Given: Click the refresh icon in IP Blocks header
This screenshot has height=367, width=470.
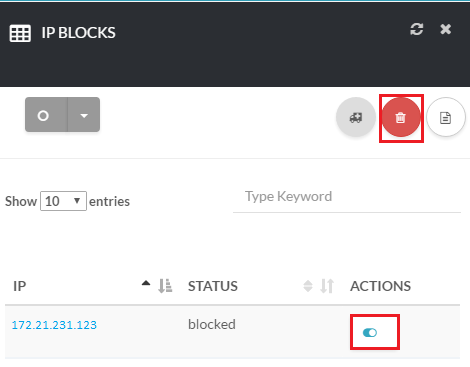Looking at the screenshot, I should [x=417, y=29].
